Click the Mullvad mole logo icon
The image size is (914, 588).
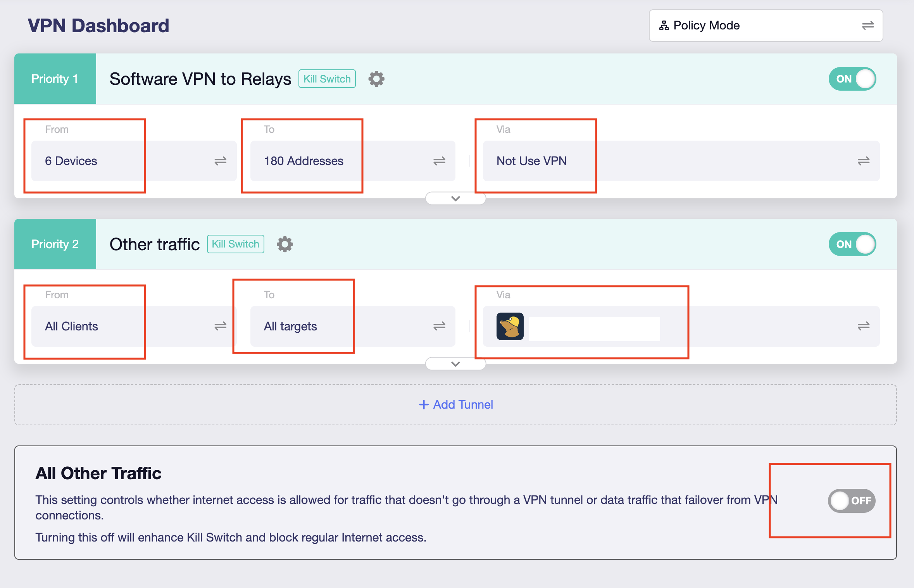coord(510,326)
